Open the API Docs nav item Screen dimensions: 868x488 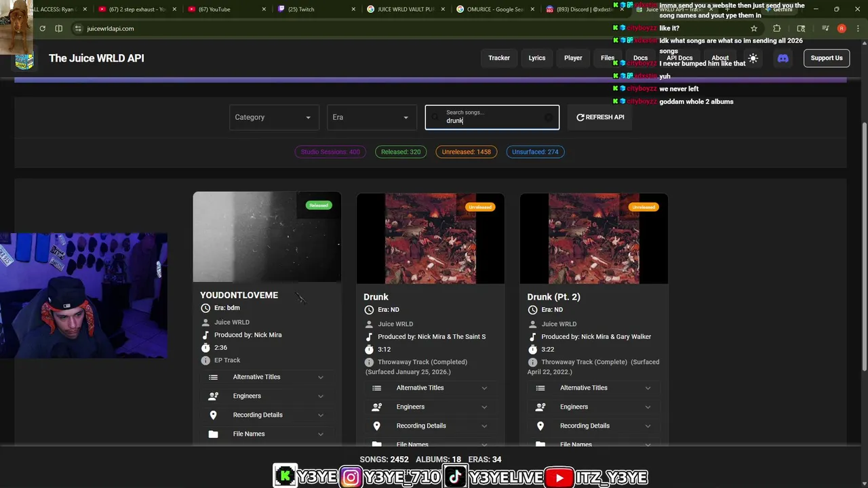click(679, 58)
